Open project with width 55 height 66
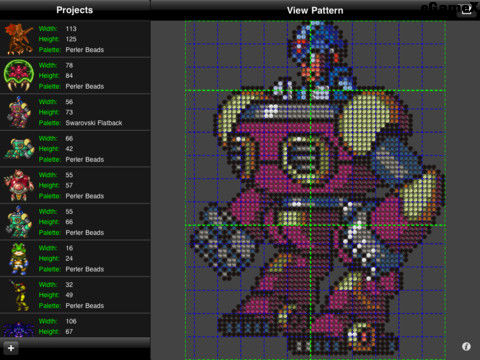 click(x=75, y=222)
